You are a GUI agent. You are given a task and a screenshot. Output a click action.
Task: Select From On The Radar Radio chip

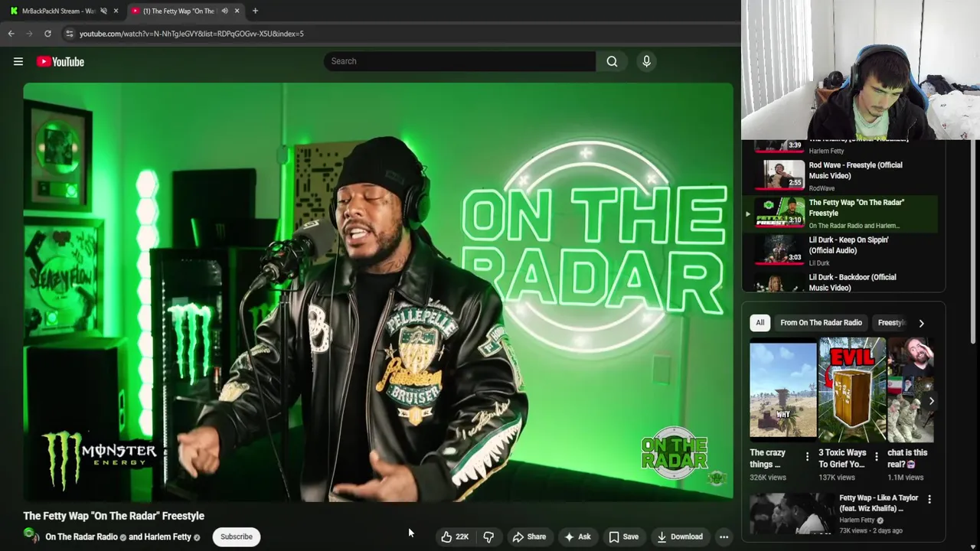tap(821, 323)
